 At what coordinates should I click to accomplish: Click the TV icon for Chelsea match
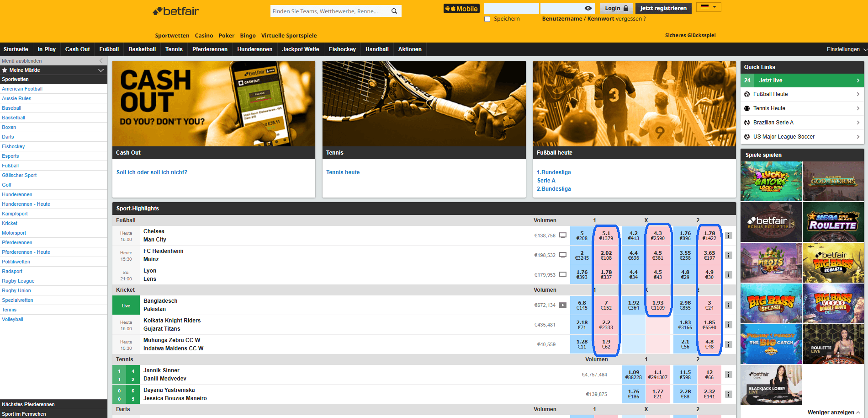(563, 236)
